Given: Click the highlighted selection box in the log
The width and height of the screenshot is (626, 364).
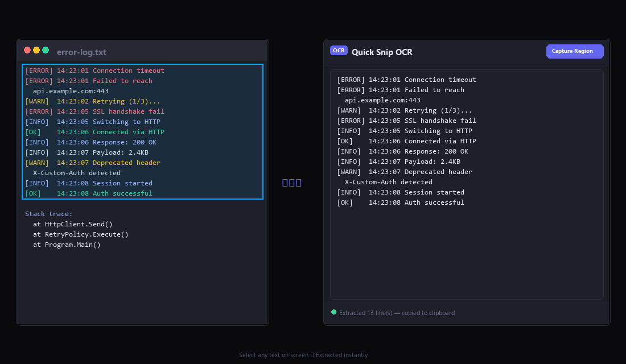Looking at the screenshot, I should (142, 131).
